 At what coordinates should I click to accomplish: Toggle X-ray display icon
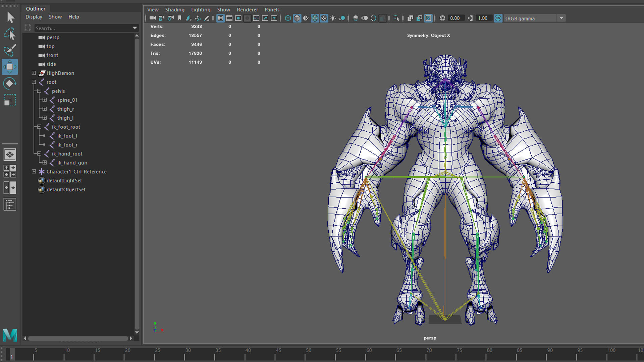410,18
